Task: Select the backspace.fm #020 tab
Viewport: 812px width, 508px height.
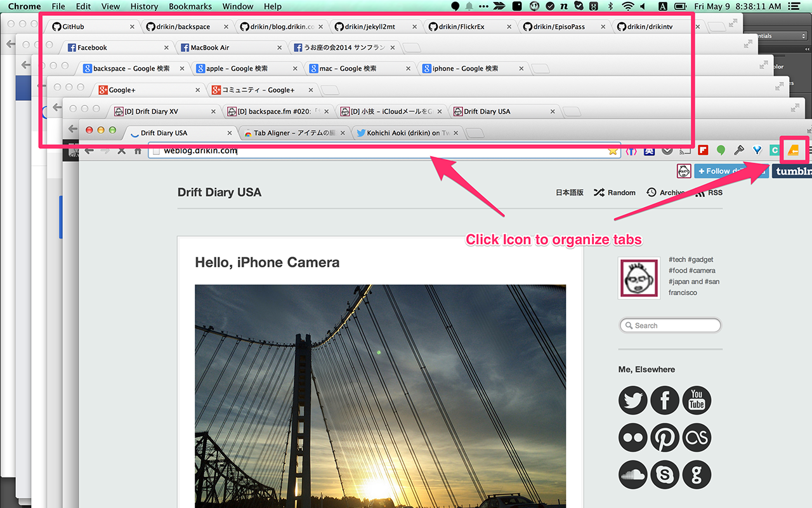Action: point(278,111)
